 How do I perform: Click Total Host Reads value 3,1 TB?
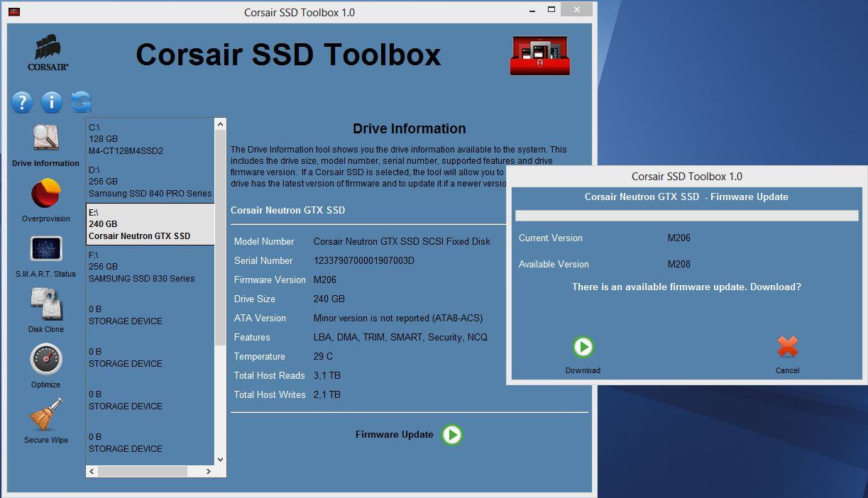(327, 375)
